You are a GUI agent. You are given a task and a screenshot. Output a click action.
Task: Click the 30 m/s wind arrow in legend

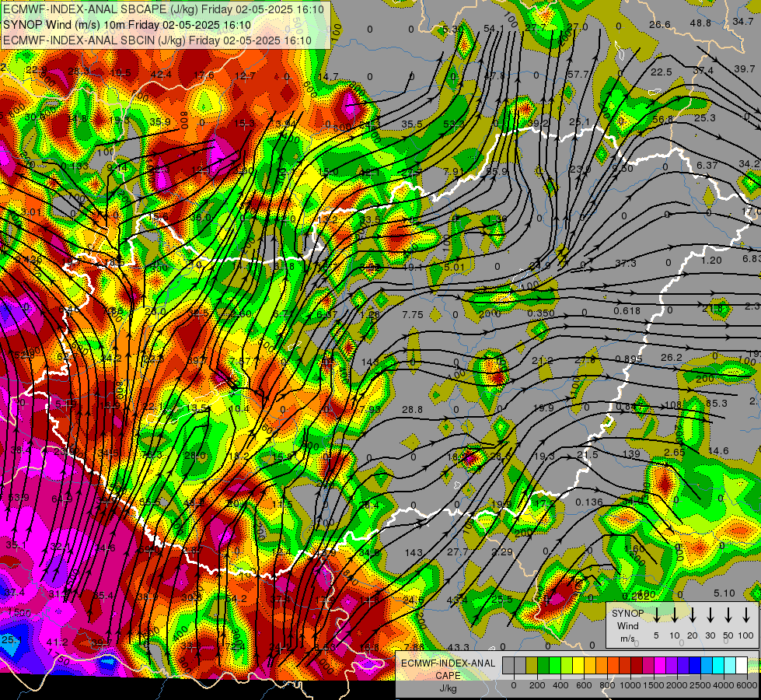point(710,614)
